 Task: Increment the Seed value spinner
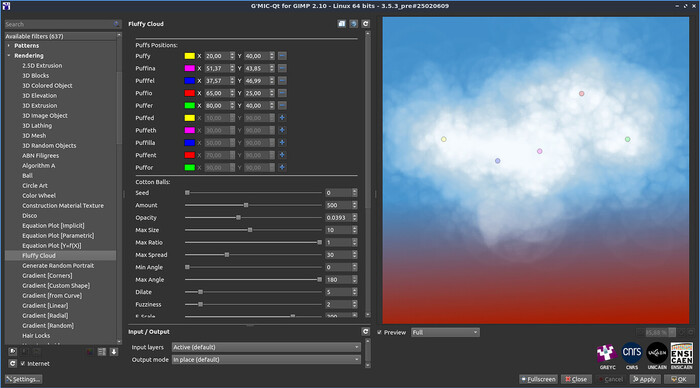pyautogui.click(x=354, y=191)
